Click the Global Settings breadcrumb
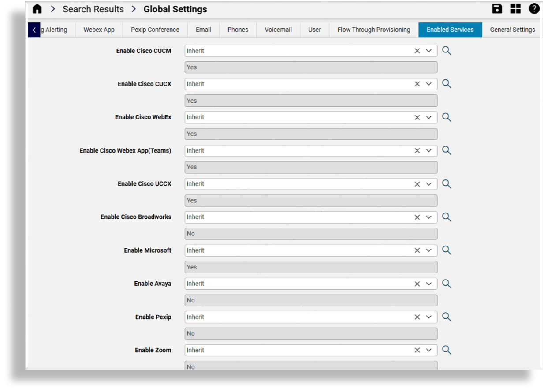 [175, 9]
